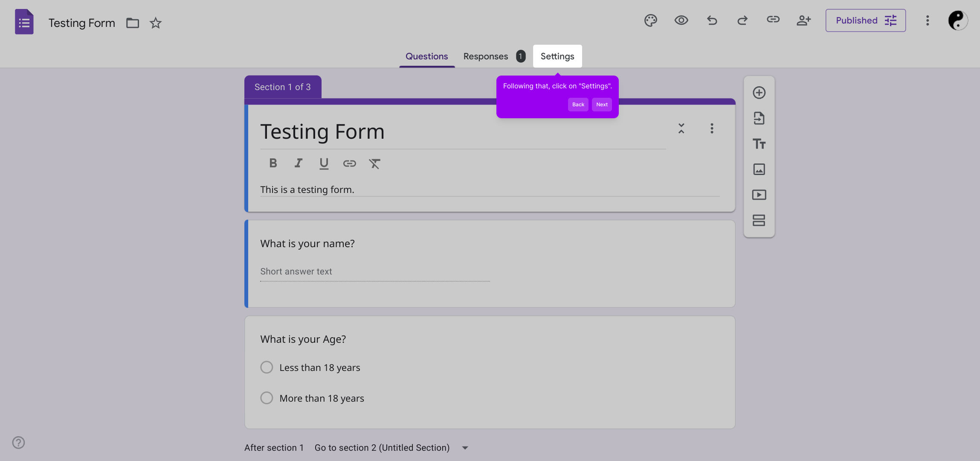Click the Add image icon
Viewport: 980px width, 461px height.
(x=759, y=169)
